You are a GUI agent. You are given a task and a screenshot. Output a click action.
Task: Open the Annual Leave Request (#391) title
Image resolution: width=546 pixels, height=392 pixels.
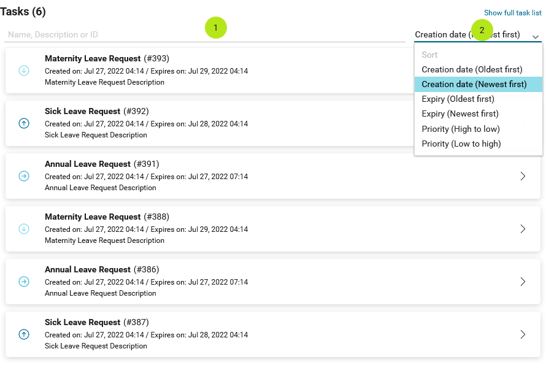[102, 164]
